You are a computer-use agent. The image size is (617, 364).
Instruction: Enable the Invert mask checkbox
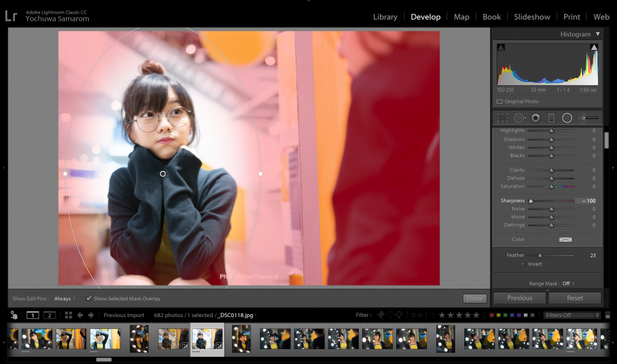click(523, 264)
